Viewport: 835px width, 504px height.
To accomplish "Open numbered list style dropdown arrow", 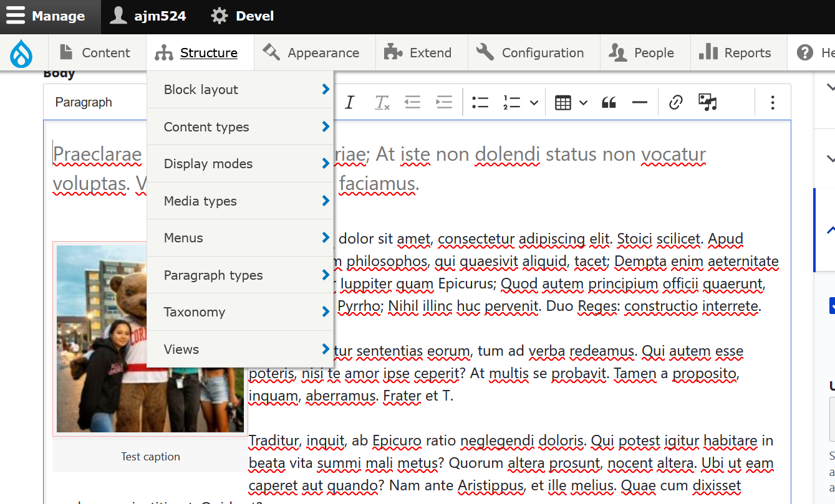I will coord(534,103).
